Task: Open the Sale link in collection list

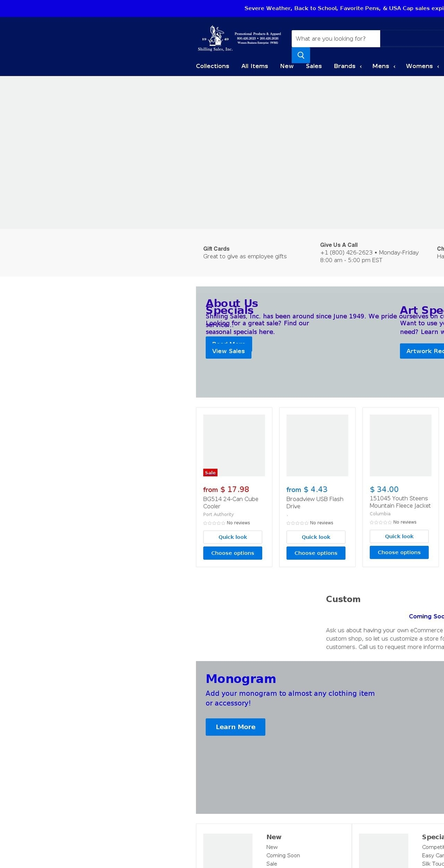Action: 272,864
